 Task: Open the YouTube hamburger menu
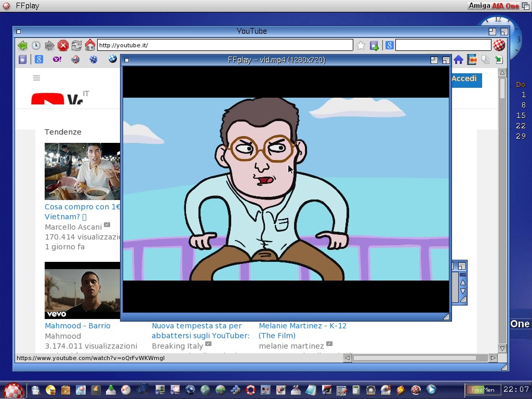click(36, 78)
